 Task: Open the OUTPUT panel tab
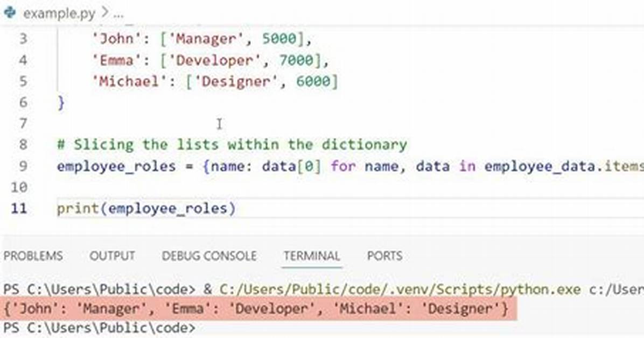112,256
